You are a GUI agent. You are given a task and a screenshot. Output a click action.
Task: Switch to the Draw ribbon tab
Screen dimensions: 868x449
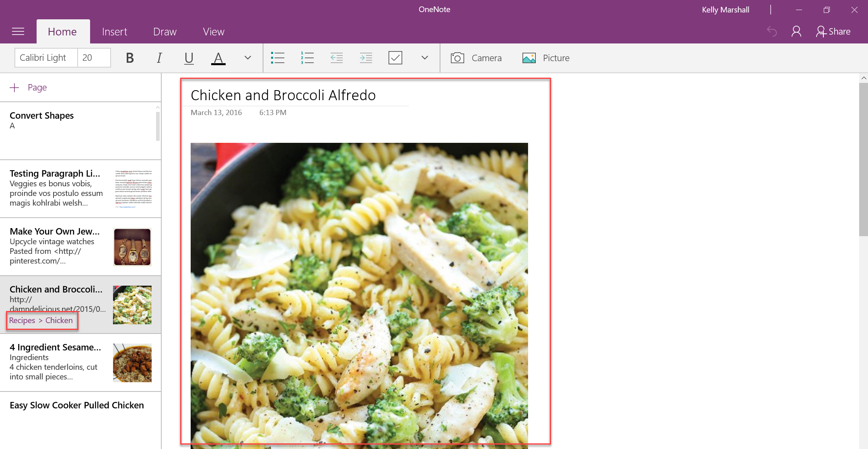[x=165, y=31]
